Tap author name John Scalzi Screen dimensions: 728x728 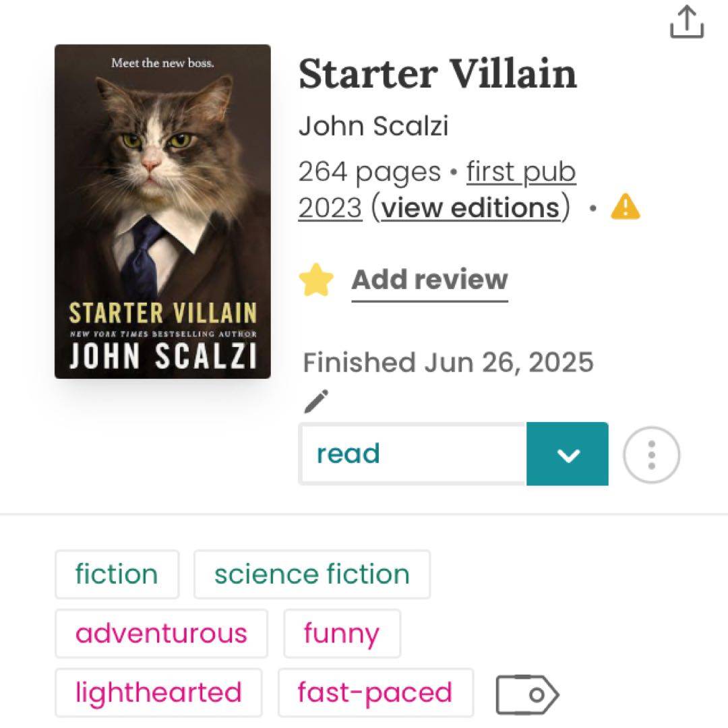tap(373, 126)
